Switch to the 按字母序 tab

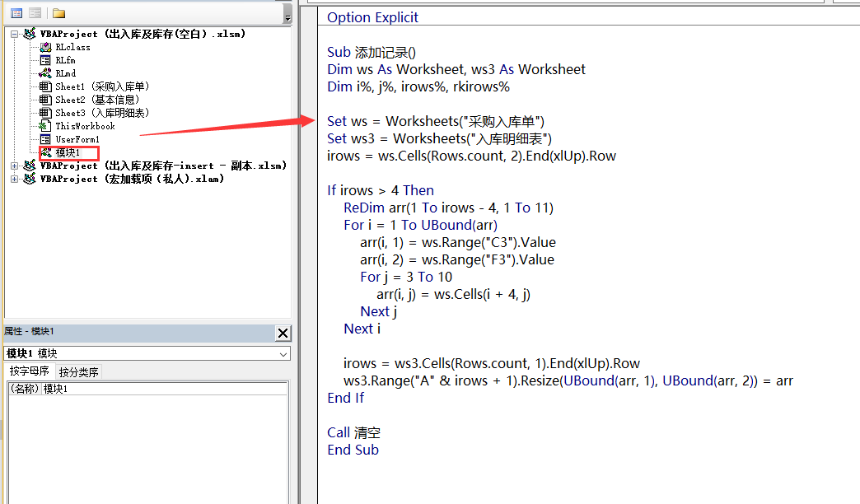coord(29,371)
